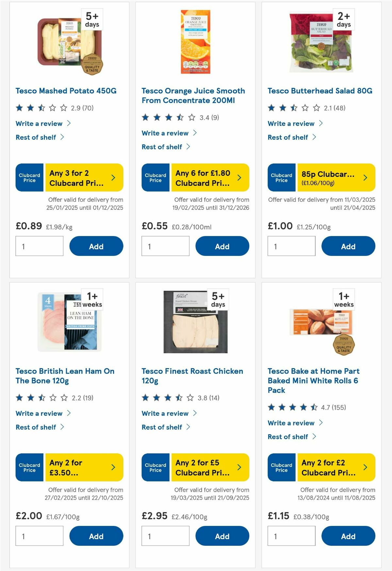Click the Clubcard Price badge on Butterhead Salad offer
Viewport: 392px width, 571px height.
click(x=281, y=177)
